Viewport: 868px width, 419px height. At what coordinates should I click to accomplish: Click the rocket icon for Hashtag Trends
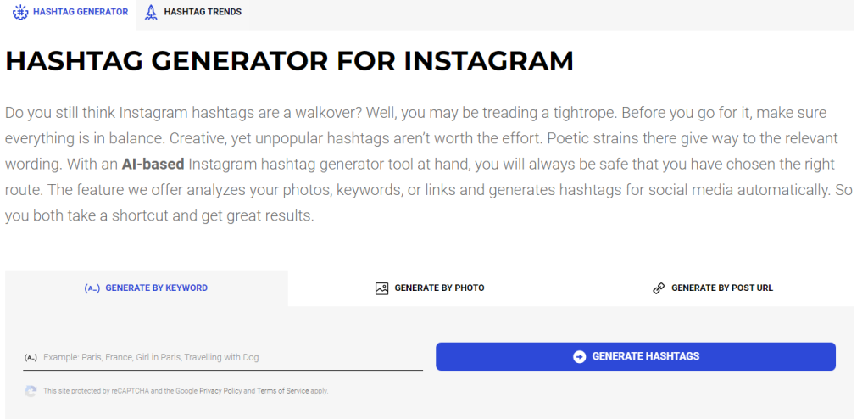151,12
